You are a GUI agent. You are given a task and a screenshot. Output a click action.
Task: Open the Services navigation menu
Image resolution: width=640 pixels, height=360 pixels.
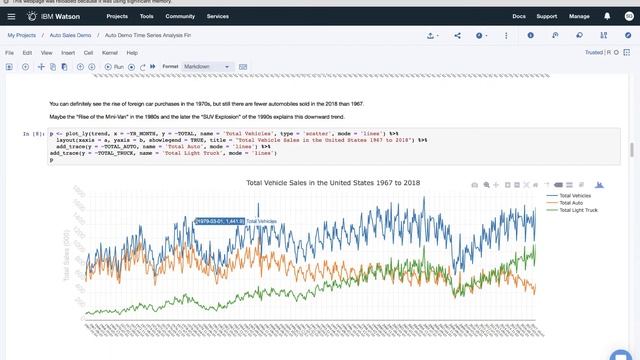click(x=218, y=16)
